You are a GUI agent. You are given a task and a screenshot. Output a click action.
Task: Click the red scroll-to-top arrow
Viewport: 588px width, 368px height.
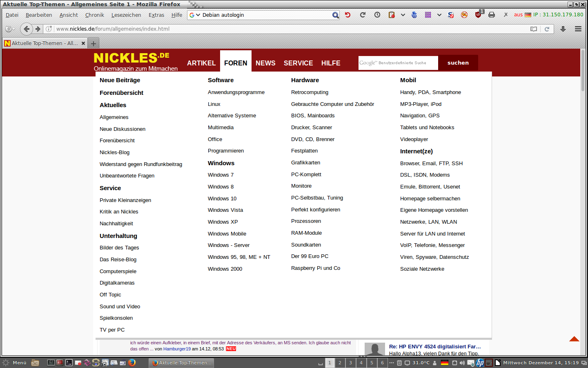tap(574, 339)
